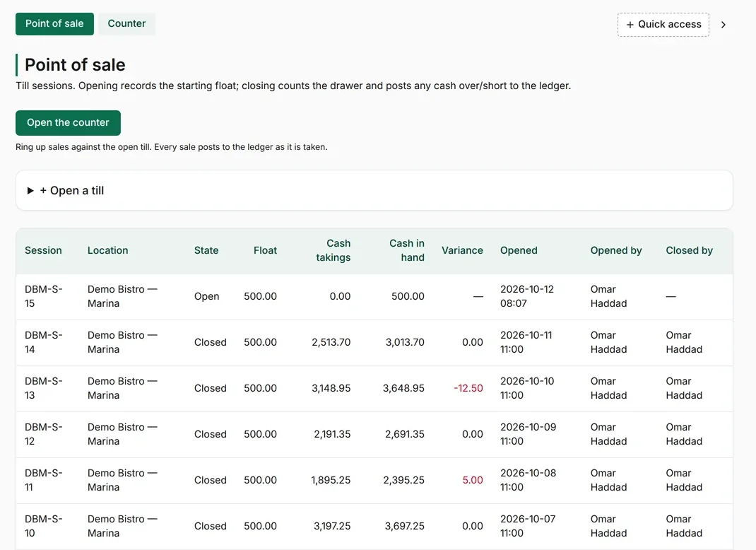This screenshot has width=756, height=550.
Task: Click the Open state of session DBM-S-15
Action: click(206, 296)
